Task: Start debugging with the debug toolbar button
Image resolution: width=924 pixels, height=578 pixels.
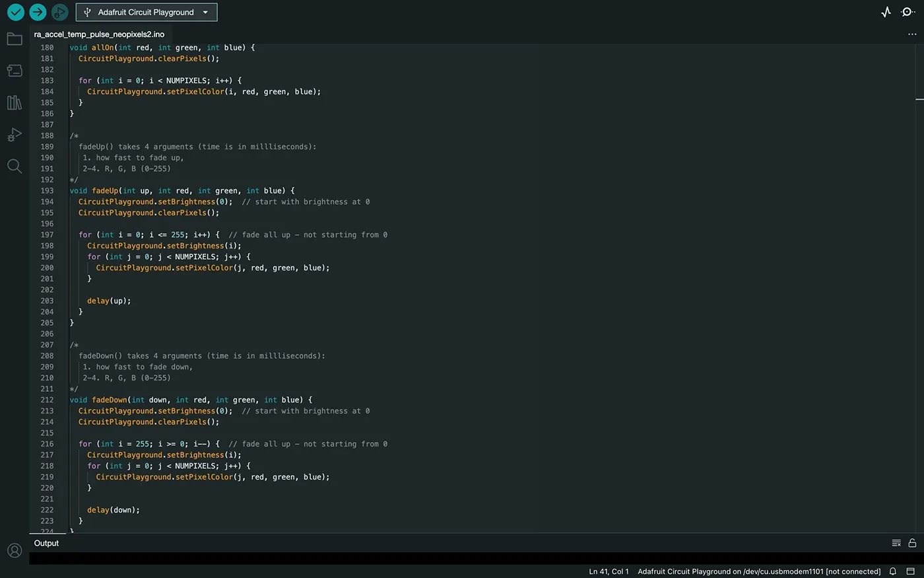Action: click(59, 12)
